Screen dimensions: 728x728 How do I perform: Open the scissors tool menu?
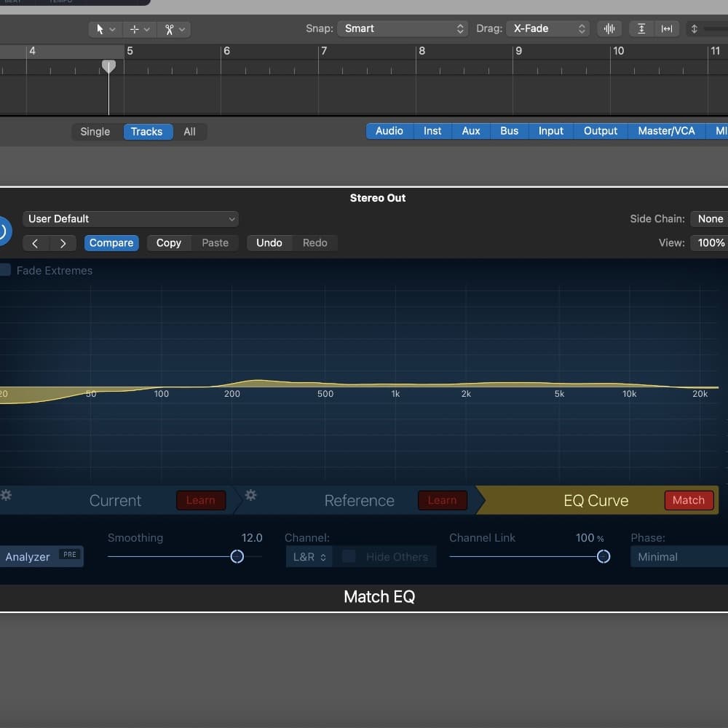pos(175,29)
